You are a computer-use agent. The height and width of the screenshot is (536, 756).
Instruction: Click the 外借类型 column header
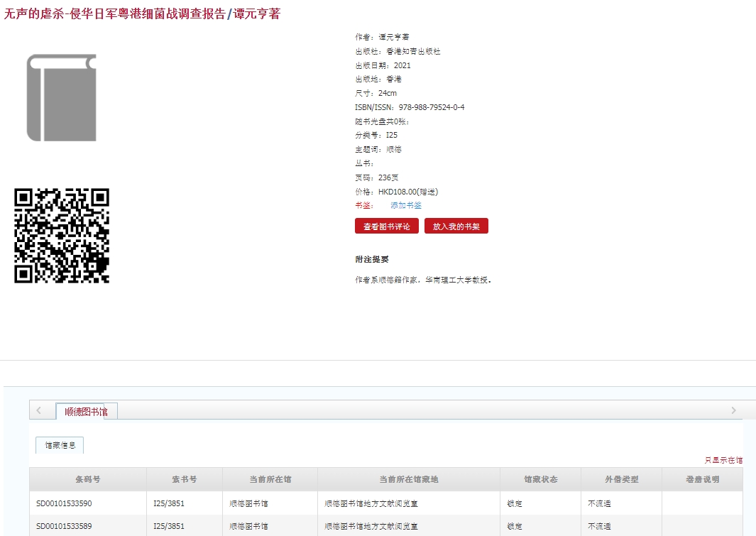click(622, 479)
